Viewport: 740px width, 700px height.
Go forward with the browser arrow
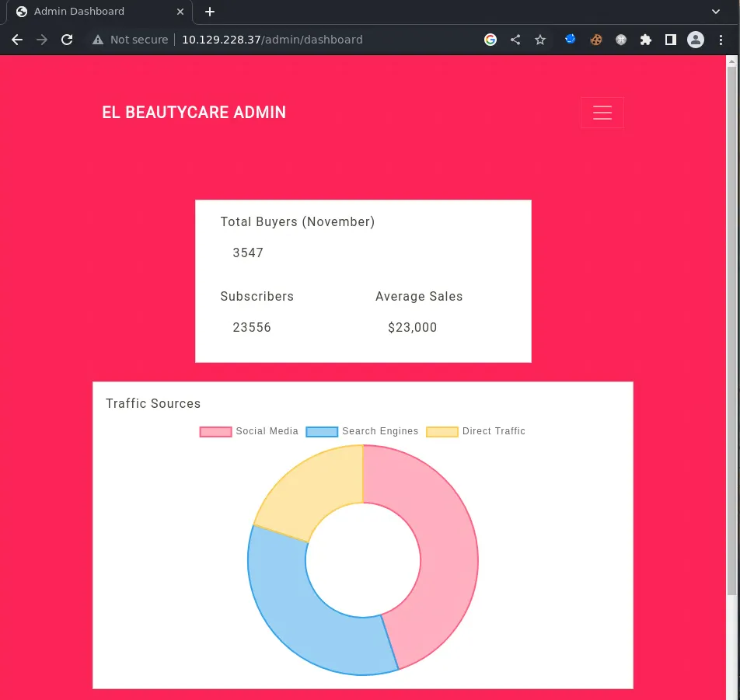point(42,40)
